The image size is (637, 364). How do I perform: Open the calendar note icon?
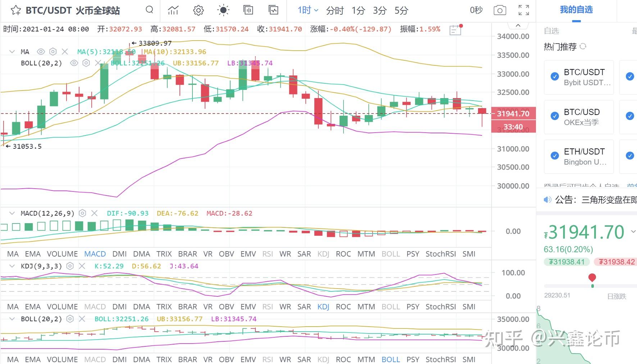[456, 29]
